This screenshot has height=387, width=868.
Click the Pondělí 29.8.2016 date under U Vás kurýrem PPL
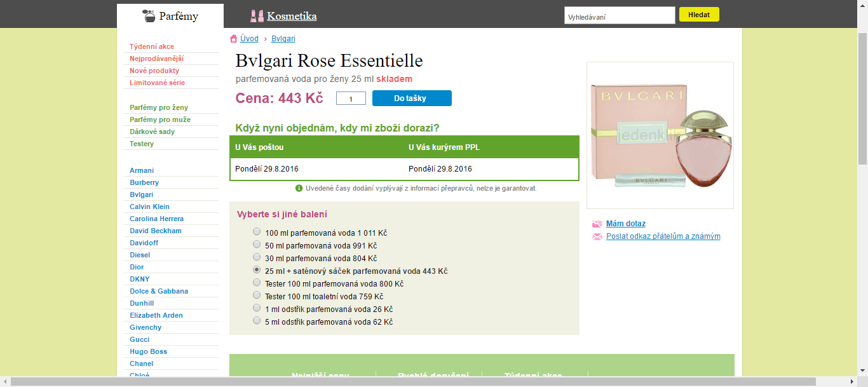pos(440,169)
